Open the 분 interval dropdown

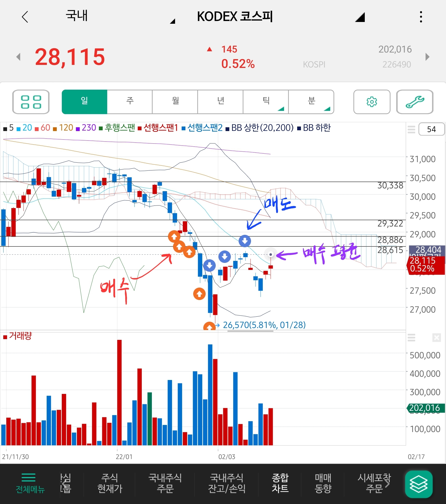[311, 102]
